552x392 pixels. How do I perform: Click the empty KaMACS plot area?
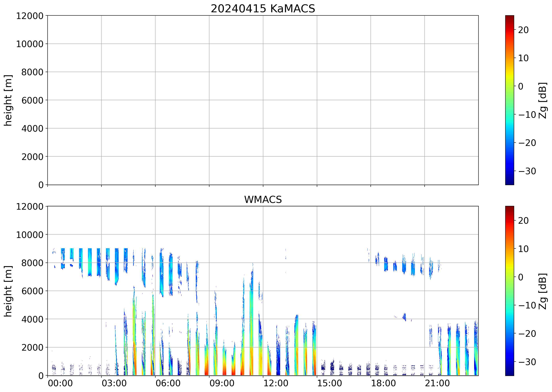pos(263,100)
